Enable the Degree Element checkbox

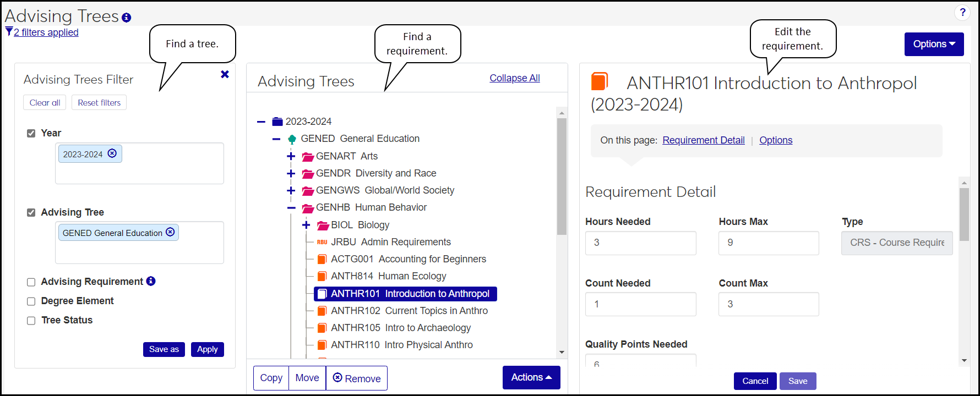click(x=31, y=301)
